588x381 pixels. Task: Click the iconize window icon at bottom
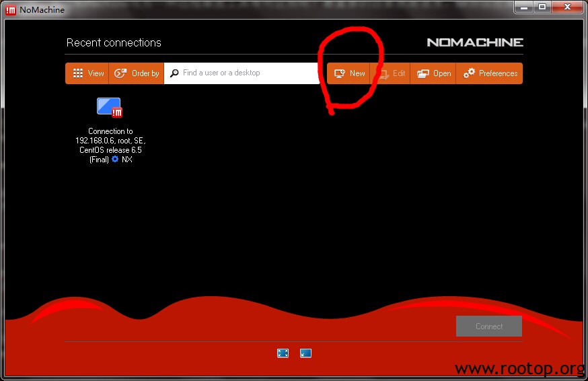[305, 353]
